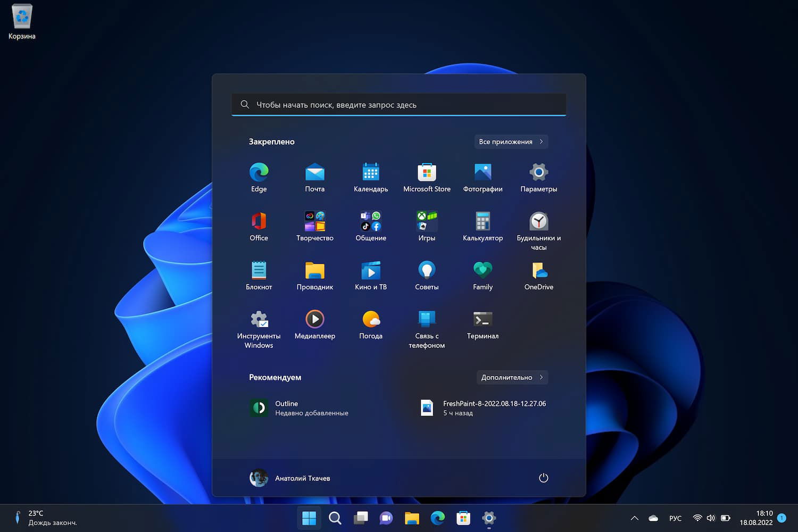Expand the Все приложения list
The image size is (798, 532).
[x=511, y=142]
